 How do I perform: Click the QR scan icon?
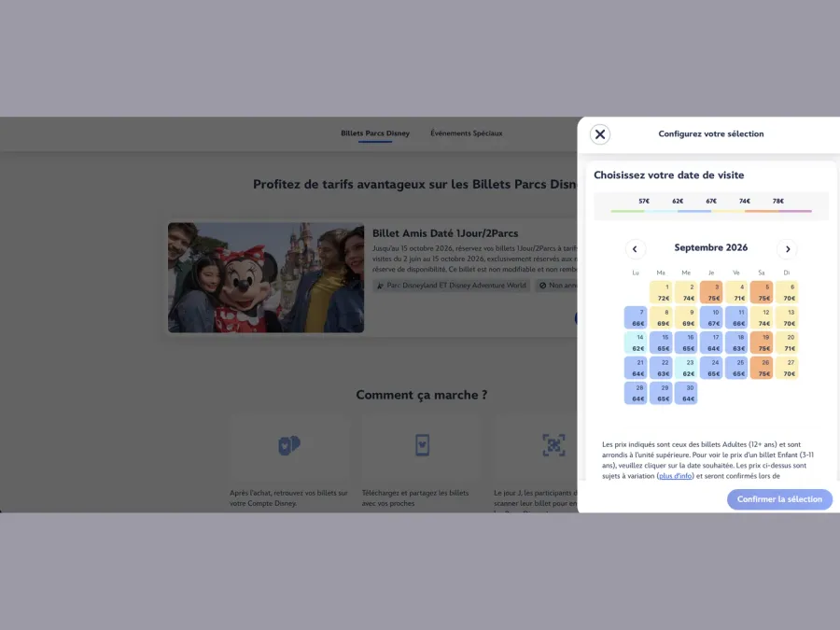click(553, 445)
